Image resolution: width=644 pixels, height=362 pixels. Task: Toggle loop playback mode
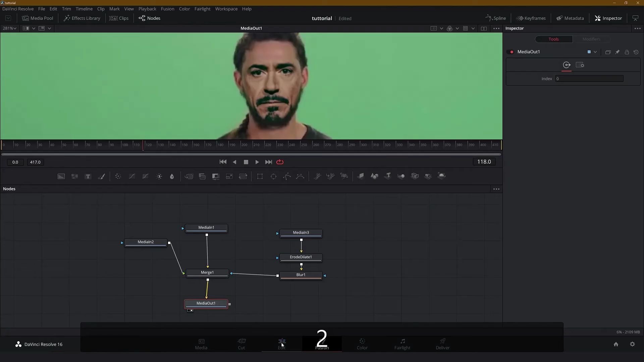pos(280,162)
